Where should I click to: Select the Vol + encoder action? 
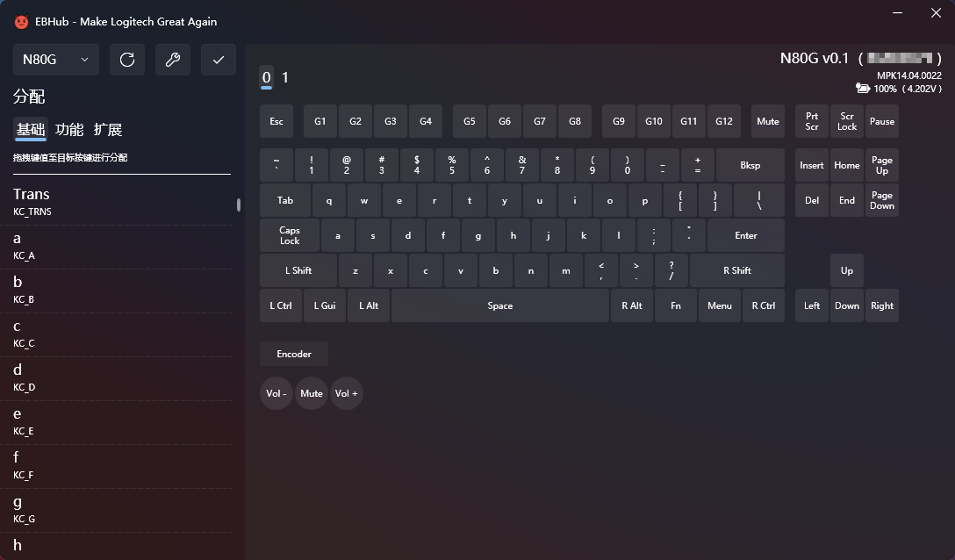pyautogui.click(x=347, y=393)
